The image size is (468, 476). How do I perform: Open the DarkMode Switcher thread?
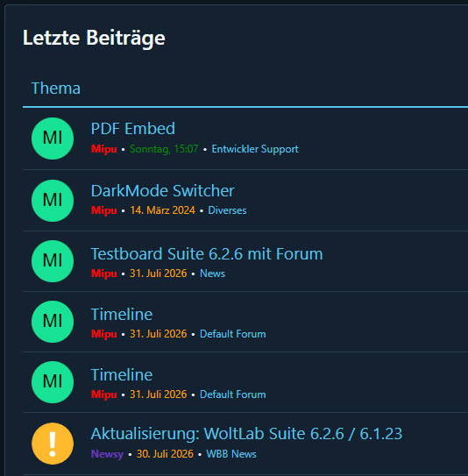pyautogui.click(x=163, y=190)
